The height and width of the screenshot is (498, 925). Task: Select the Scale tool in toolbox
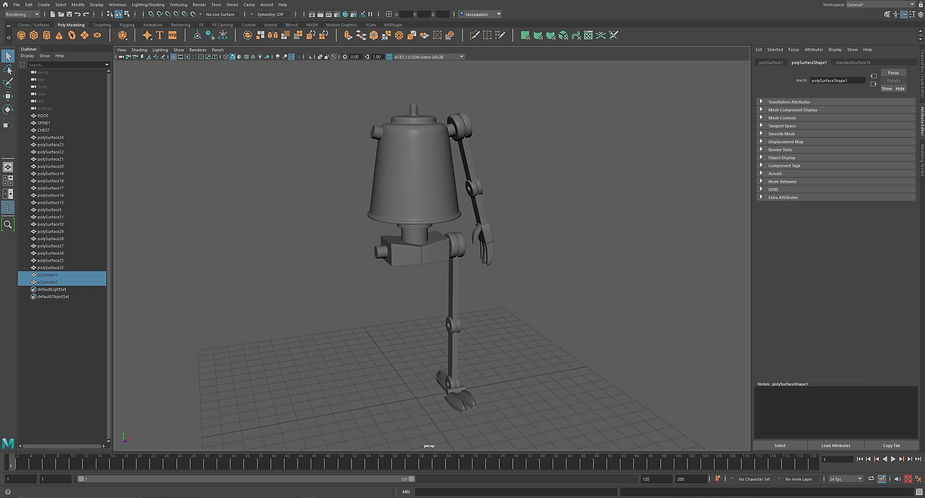click(8, 123)
